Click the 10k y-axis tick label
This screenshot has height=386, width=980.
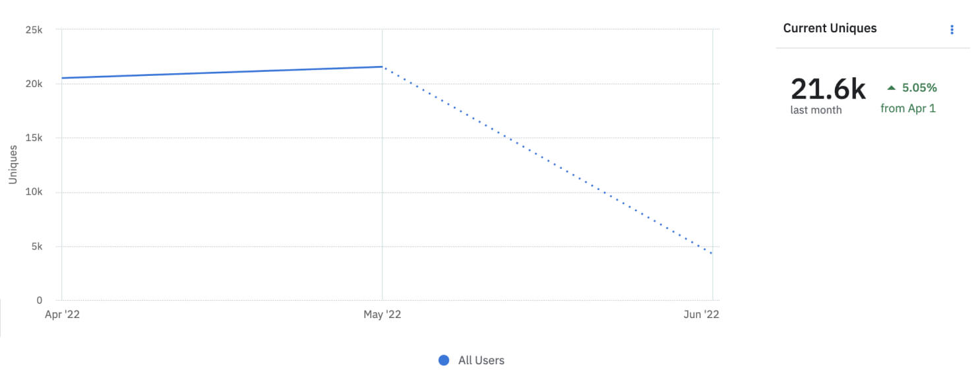click(x=34, y=193)
